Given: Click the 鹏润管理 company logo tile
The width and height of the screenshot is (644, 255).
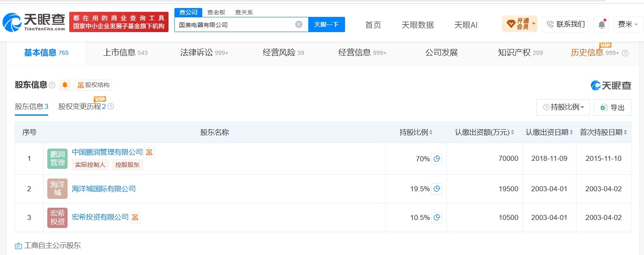Looking at the screenshot, I should (x=57, y=159).
